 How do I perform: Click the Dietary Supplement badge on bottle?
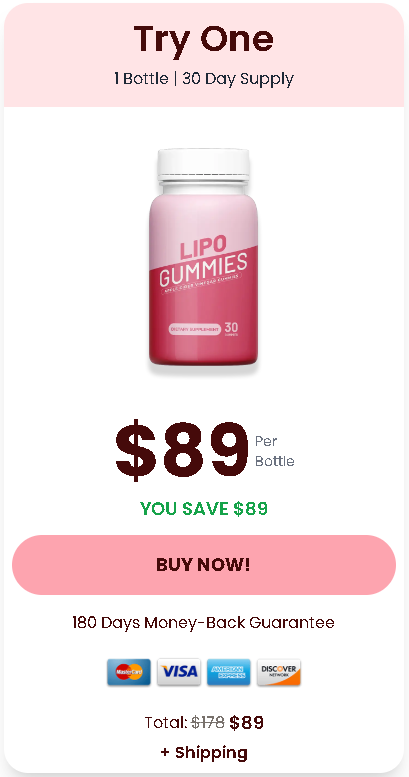click(194, 329)
